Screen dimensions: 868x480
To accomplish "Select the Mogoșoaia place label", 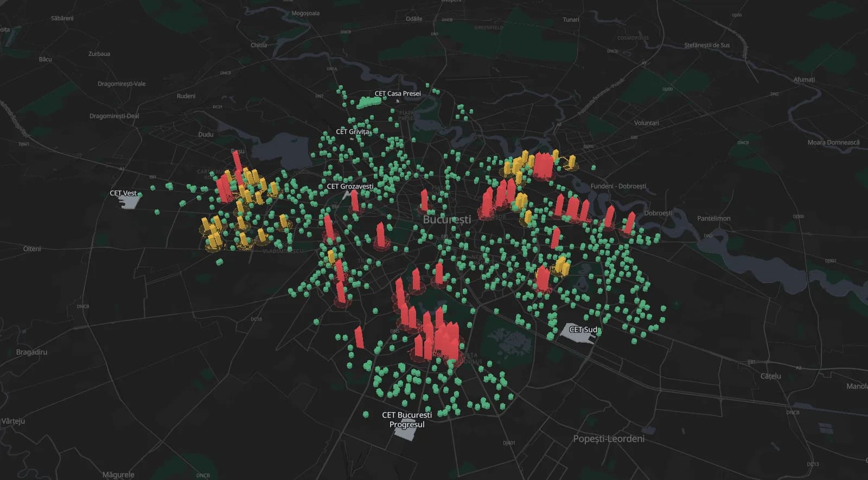I will (305, 13).
